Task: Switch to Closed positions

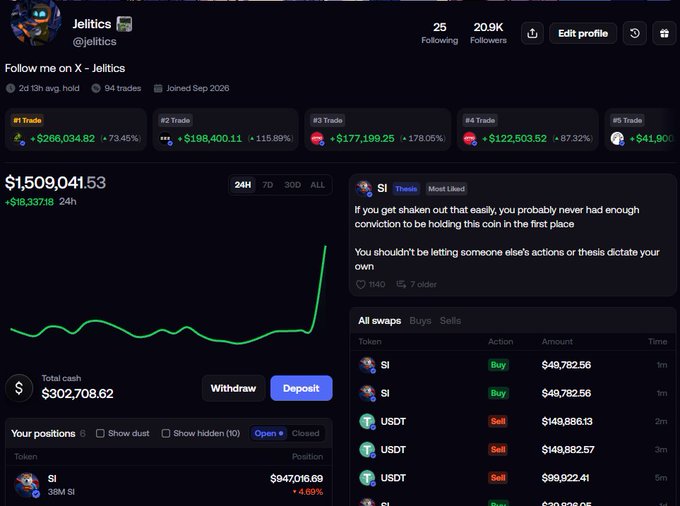Action: coord(305,433)
